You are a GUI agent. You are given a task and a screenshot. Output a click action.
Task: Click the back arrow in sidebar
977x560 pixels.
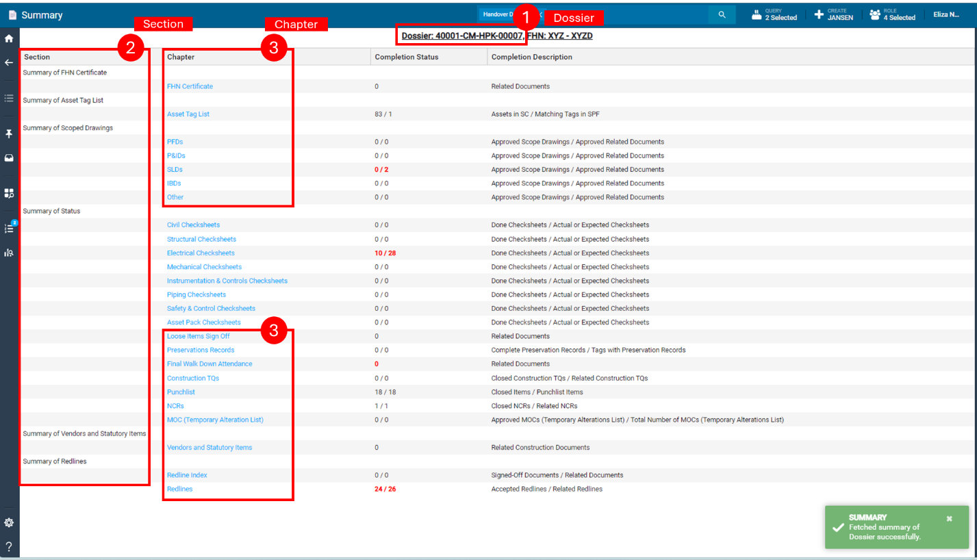pyautogui.click(x=9, y=62)
